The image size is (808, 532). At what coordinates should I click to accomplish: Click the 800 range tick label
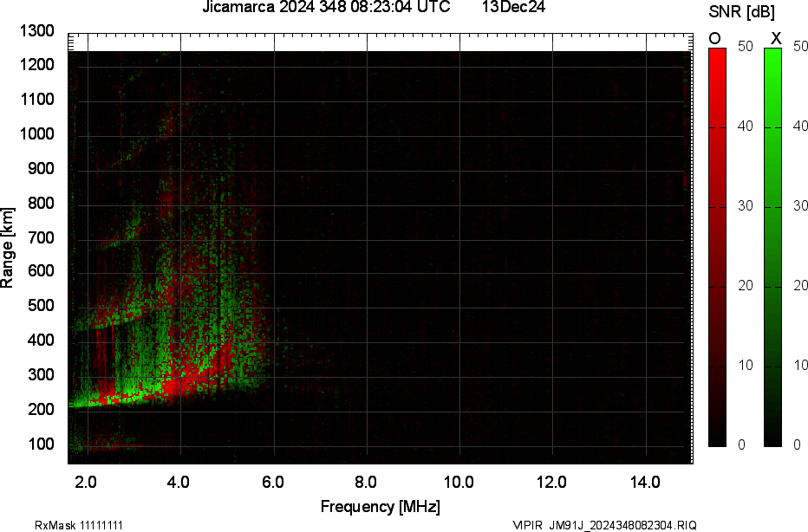[x=41, y=203]
